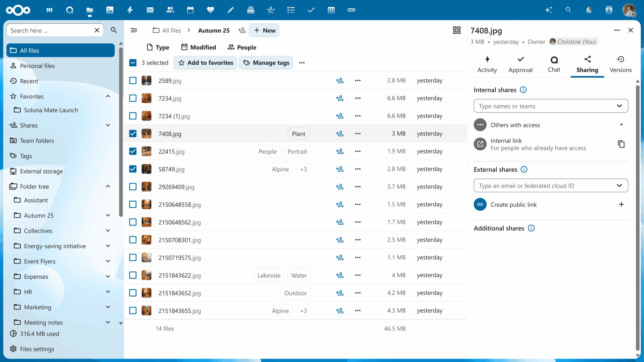Uncheck the selected file 7408.jpg
Screen dimensions: 644x362
(133, 133)
